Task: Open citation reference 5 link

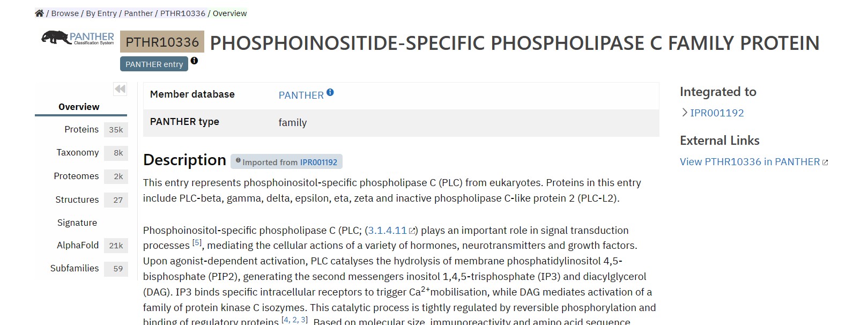Action: [197, 243]
